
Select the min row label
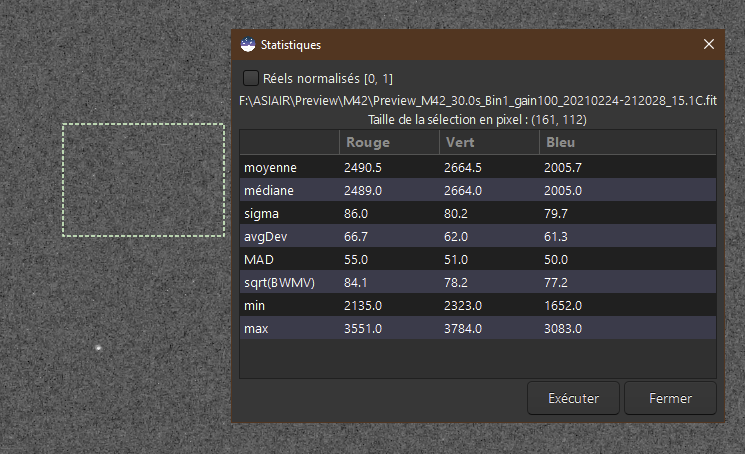254,306
